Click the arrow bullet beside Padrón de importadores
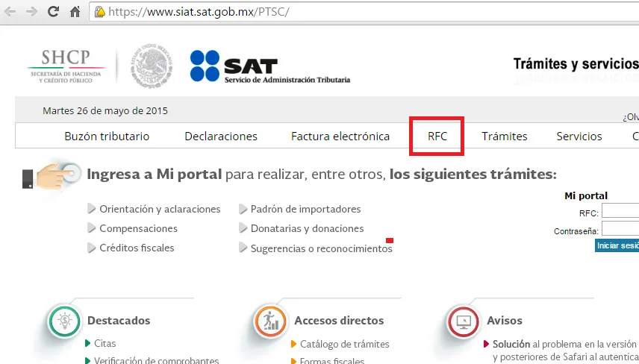This screenshot has width=639, height=364. 243,209
